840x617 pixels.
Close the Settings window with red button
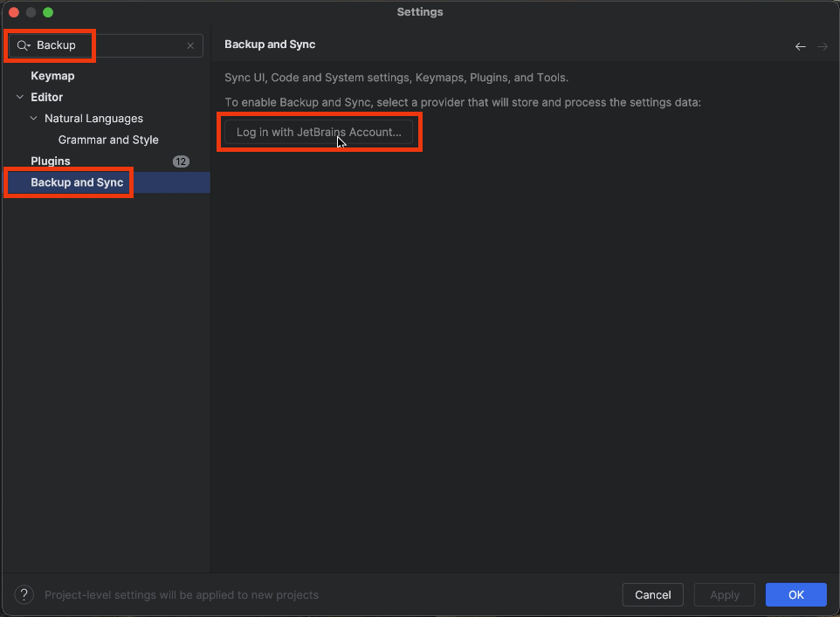point(14,12)
